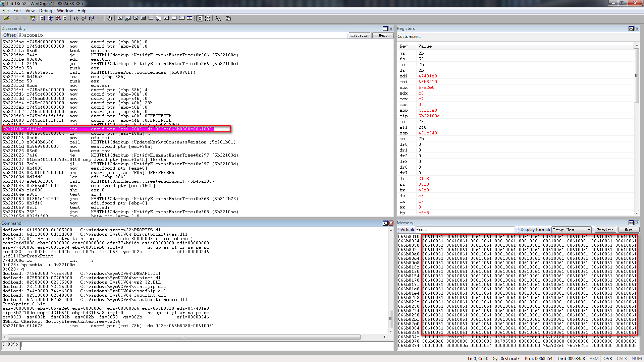Toggle breakpoint with the hand icon
This screenshot has width=644, height=362.
pyautogui.click(x=110, y=18)
